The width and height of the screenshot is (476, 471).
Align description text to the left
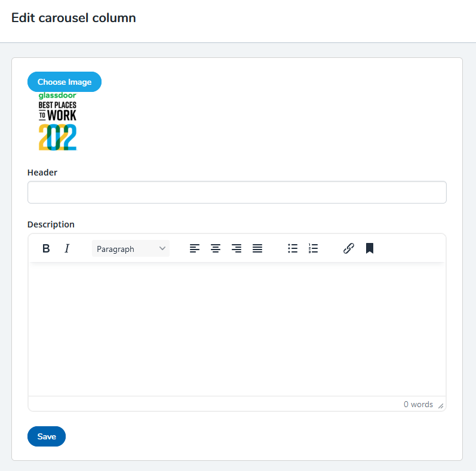pyautogui.click(x=195, y=248)
